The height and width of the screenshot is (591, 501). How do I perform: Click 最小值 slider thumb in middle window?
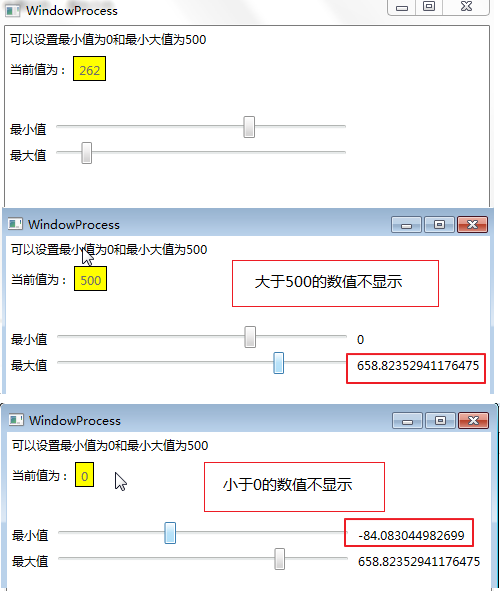[250, 337]
